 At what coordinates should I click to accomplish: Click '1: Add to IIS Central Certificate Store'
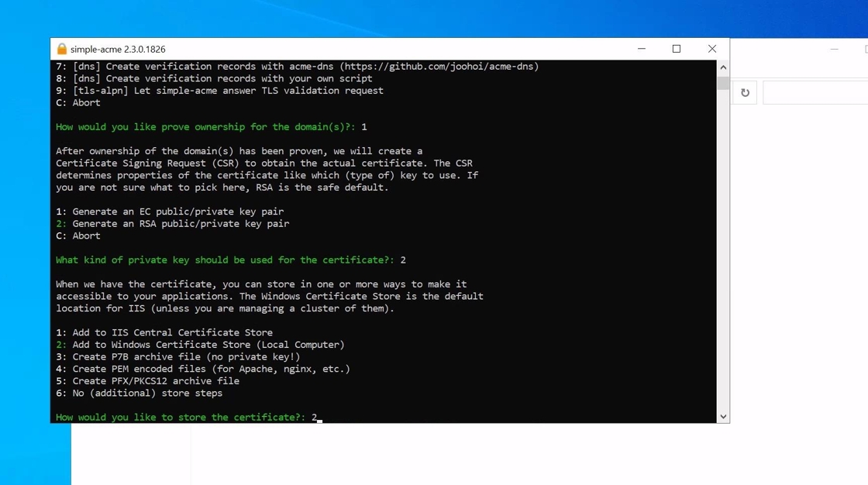(x=164, y=332)
